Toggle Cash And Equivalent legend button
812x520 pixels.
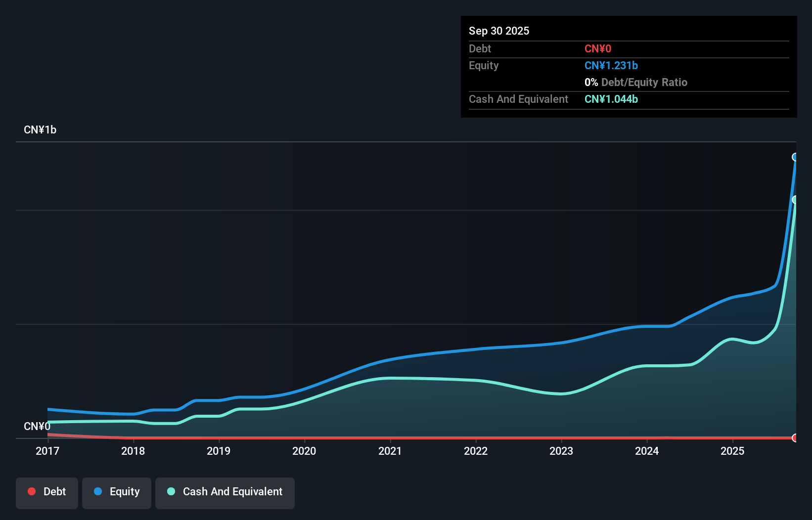(225, 492)
